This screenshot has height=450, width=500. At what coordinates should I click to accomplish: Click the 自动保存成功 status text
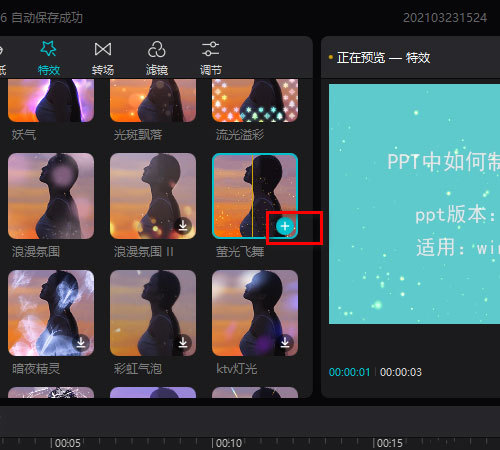point(47,18)
